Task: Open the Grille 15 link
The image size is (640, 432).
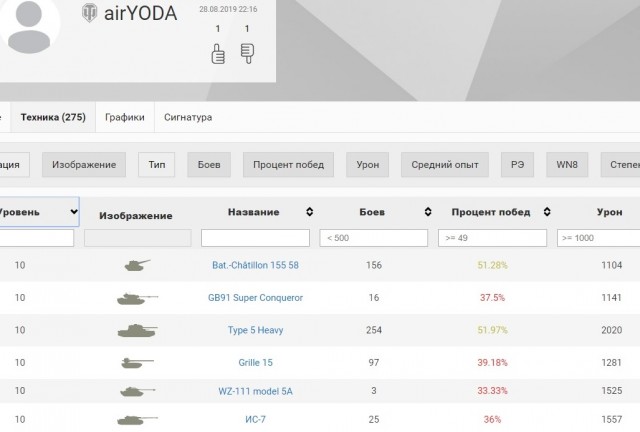Action: point(256,363)
